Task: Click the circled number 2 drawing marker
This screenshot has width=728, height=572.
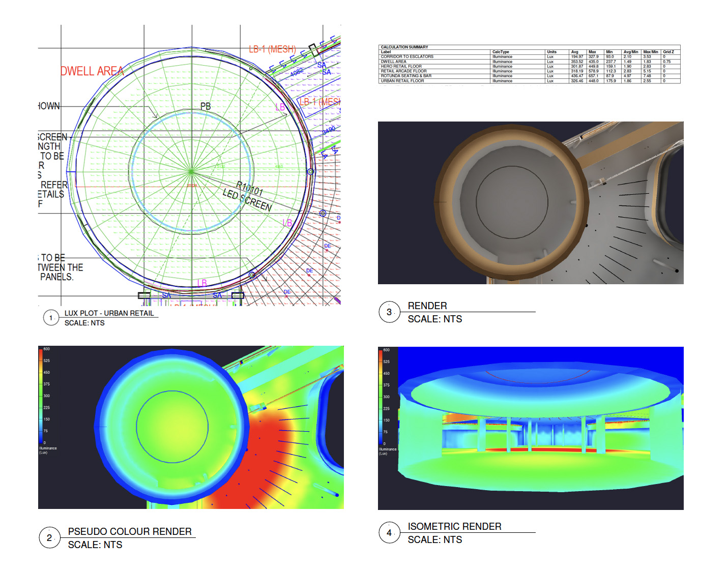Action: (49, 538)
